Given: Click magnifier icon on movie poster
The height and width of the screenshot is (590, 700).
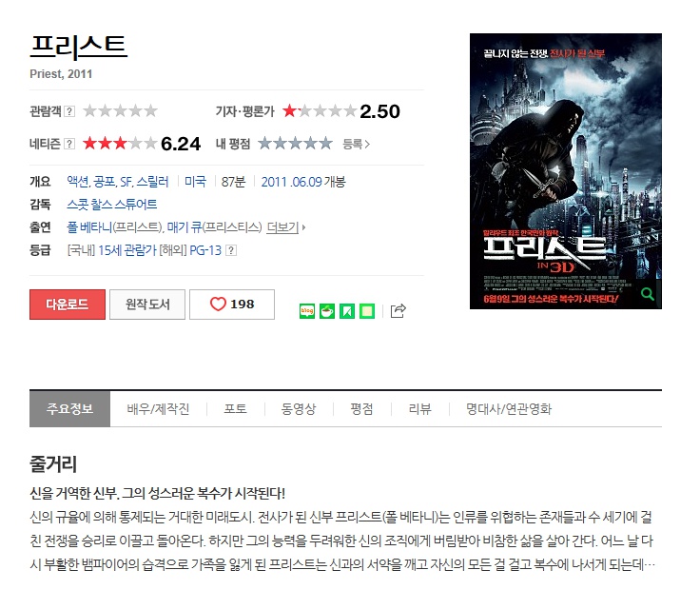Looking at the screenshot, I should coord(648,294).
